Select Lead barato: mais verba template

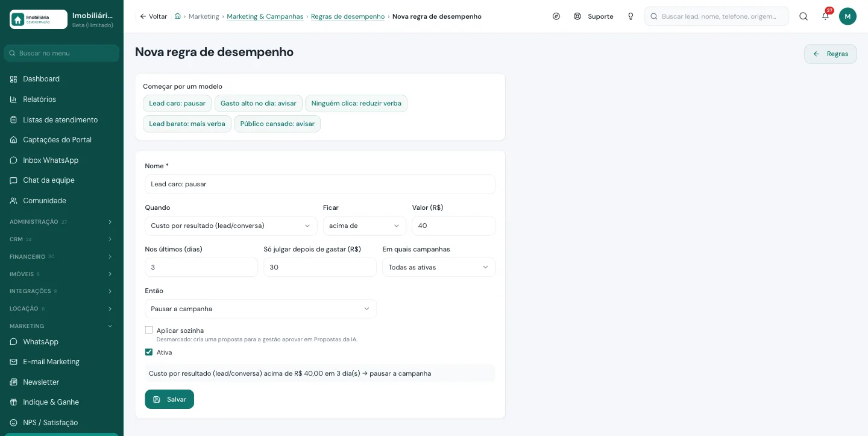click(187, 124)
